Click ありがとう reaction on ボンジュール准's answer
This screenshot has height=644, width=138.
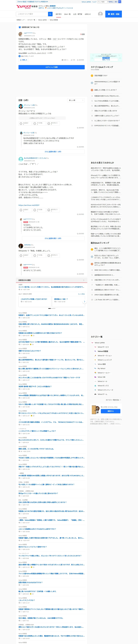coord(53,124)
